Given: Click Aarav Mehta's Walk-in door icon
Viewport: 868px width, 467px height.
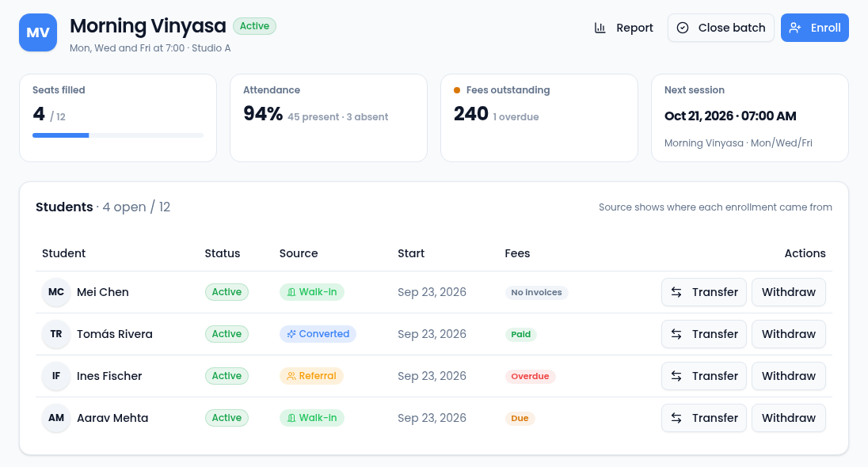Looking at the screenshot, I should 291,418.
